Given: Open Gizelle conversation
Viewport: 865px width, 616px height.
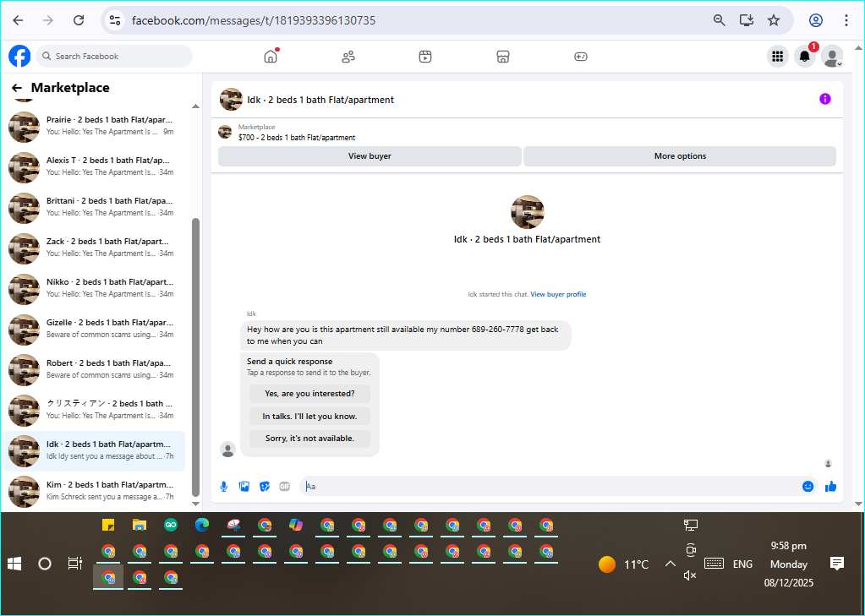Looking at the screenshot, I should point(94,329).
